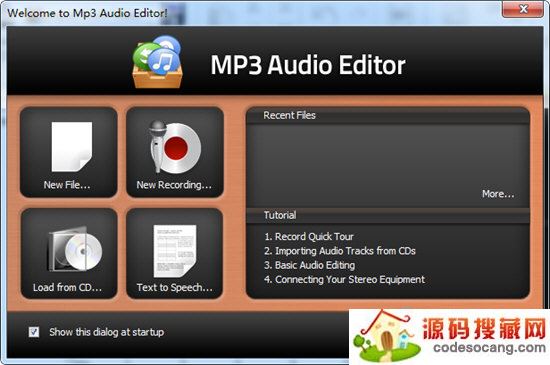Open More... recent files link

(x=498, y=194)
